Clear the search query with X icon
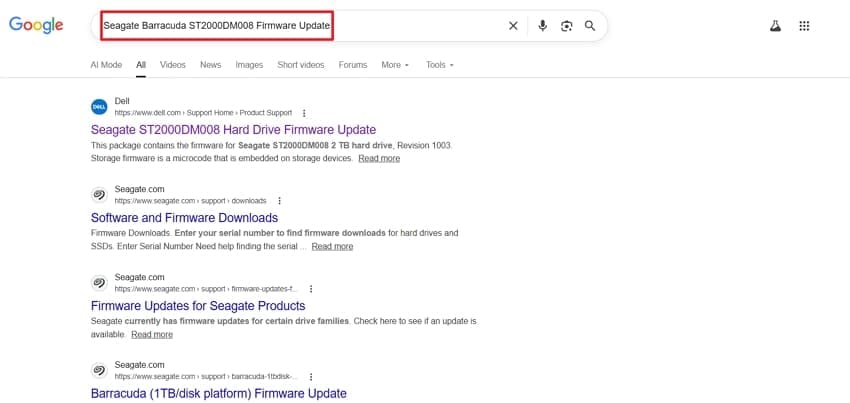The width and height of the screenshot is (850, 403). coord(513,26)
